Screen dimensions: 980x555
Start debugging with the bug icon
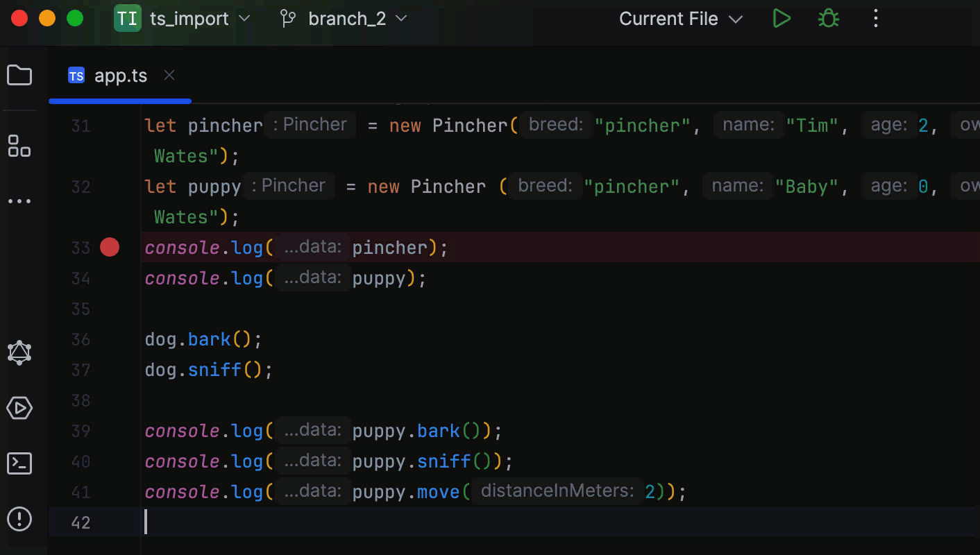pos(828,18)
